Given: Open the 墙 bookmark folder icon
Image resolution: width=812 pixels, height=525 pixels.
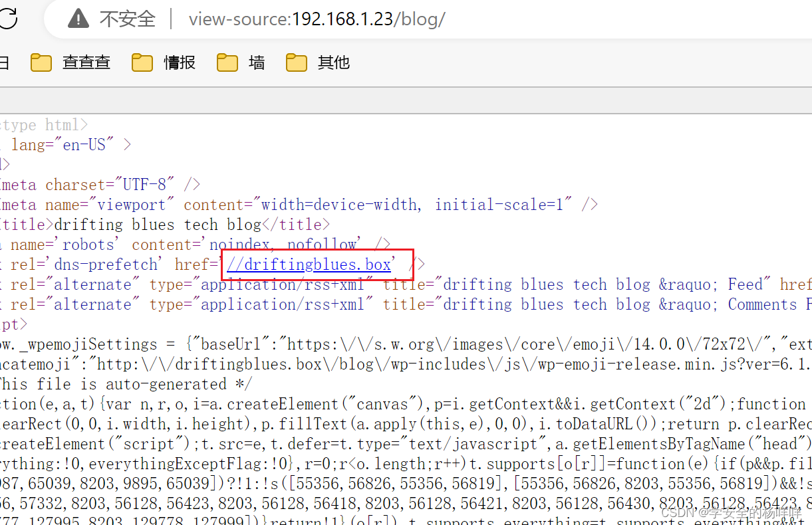Looking at the screenshot, I should coord(227,62).
